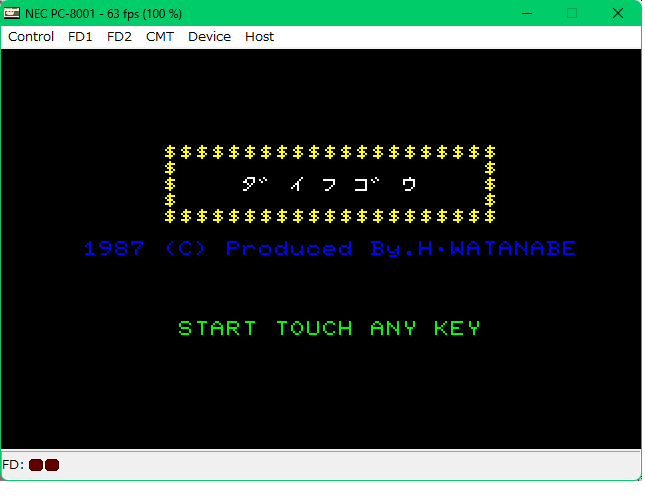Click the top-left yellow dollar sign of border

coord(171,152)
